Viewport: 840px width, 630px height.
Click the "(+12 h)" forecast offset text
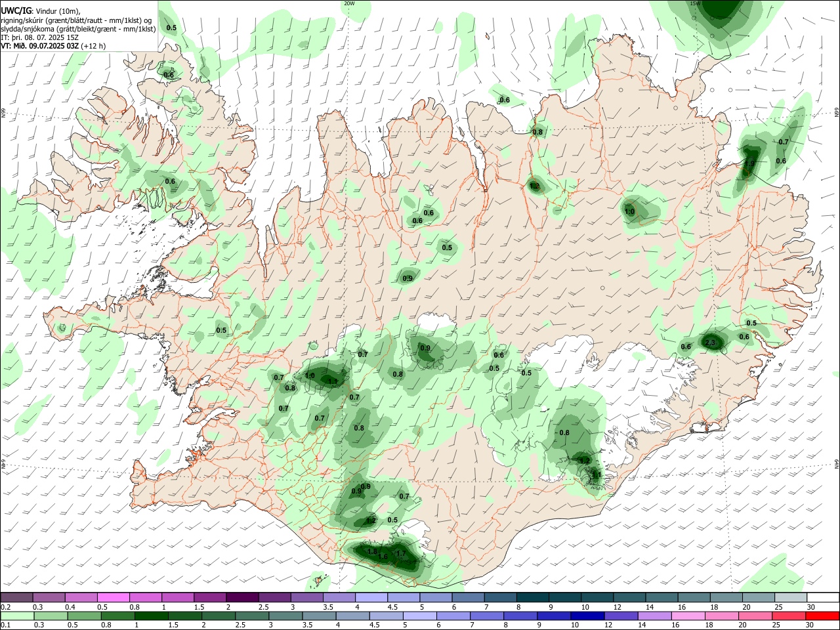click(94, 46)
